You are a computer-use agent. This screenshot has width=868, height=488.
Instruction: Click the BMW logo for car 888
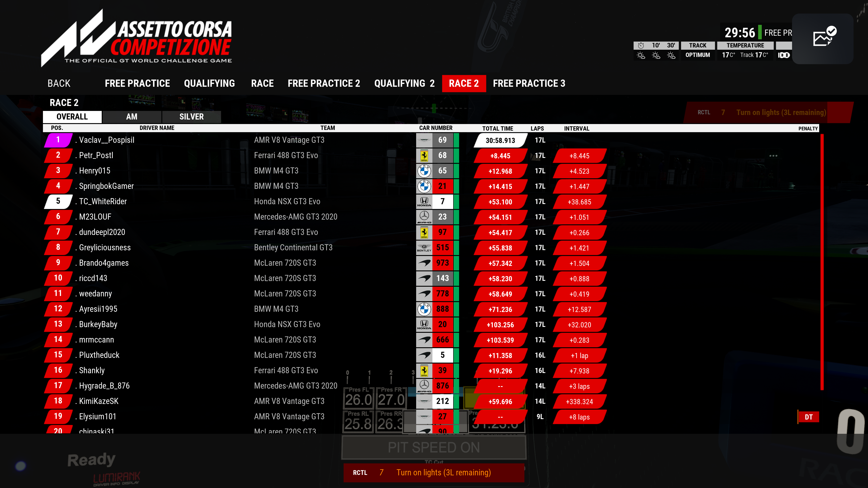point(424,309)
